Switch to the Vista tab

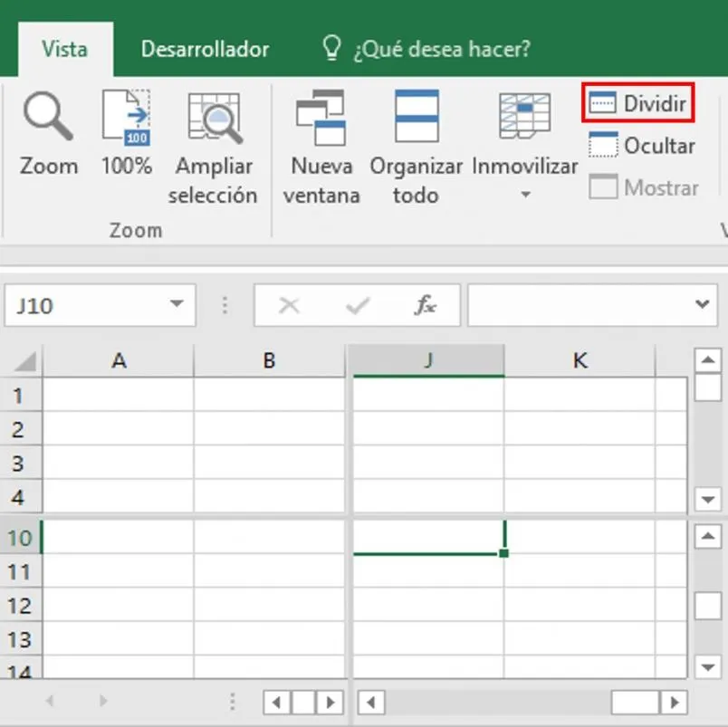click(65, 49)
